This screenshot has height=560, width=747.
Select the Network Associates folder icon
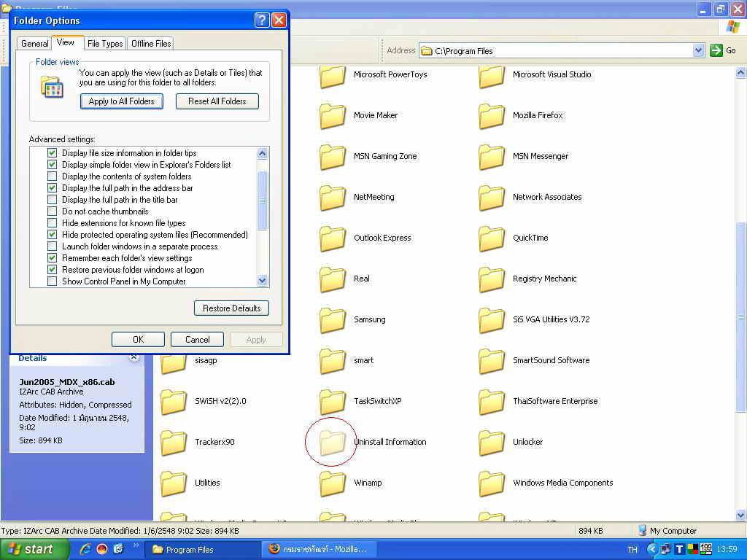pos(491,198)
